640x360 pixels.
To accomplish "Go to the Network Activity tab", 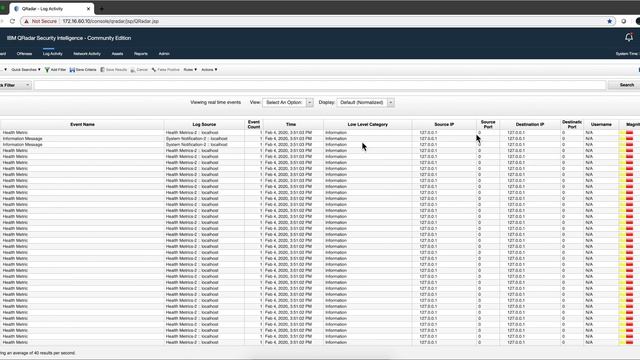I will click(x=87, y=53).
